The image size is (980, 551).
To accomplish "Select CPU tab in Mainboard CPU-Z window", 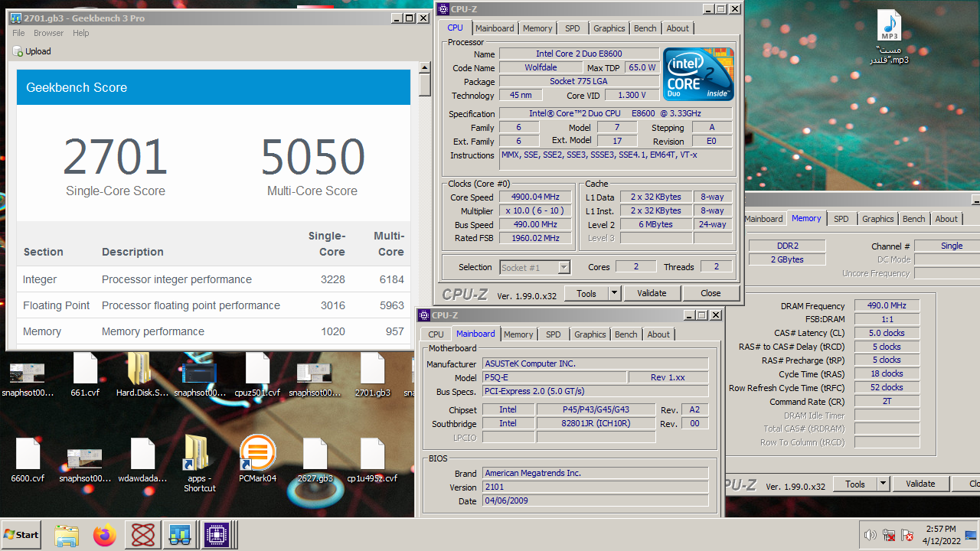I will [436, 334].
